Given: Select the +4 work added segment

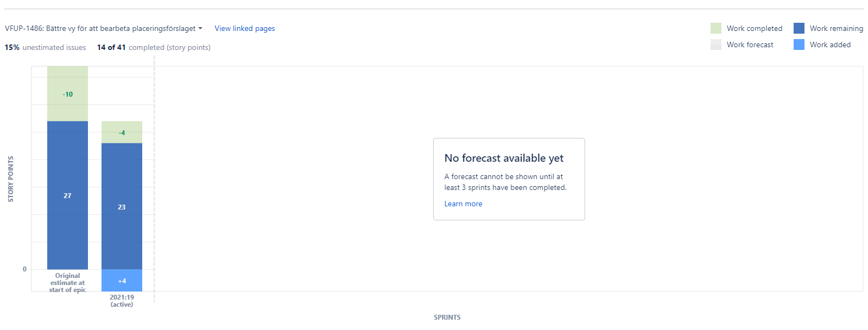Looking at the screenshot, I should [x=122, y=281].
